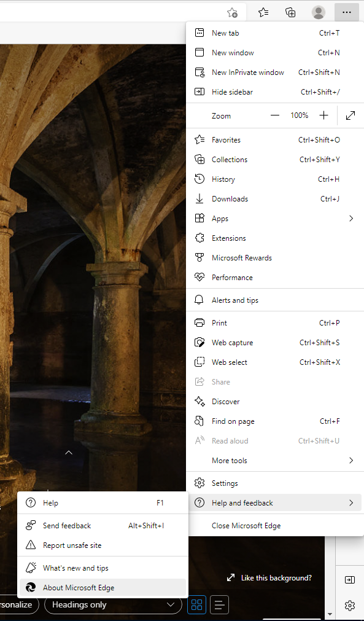Open Downloads menu item
The width and height of the screenshot is (364, 621).
pyautogui.click(x=275, y=199)
